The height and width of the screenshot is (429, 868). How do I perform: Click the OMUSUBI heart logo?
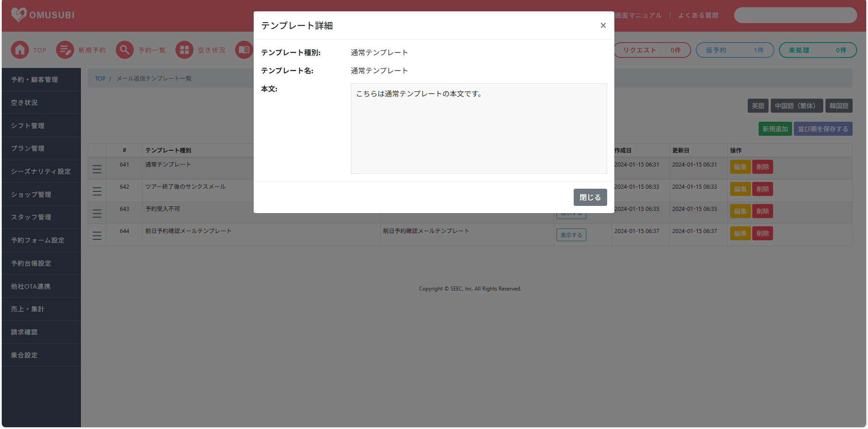pyautogui.click(x=19, y=15)
